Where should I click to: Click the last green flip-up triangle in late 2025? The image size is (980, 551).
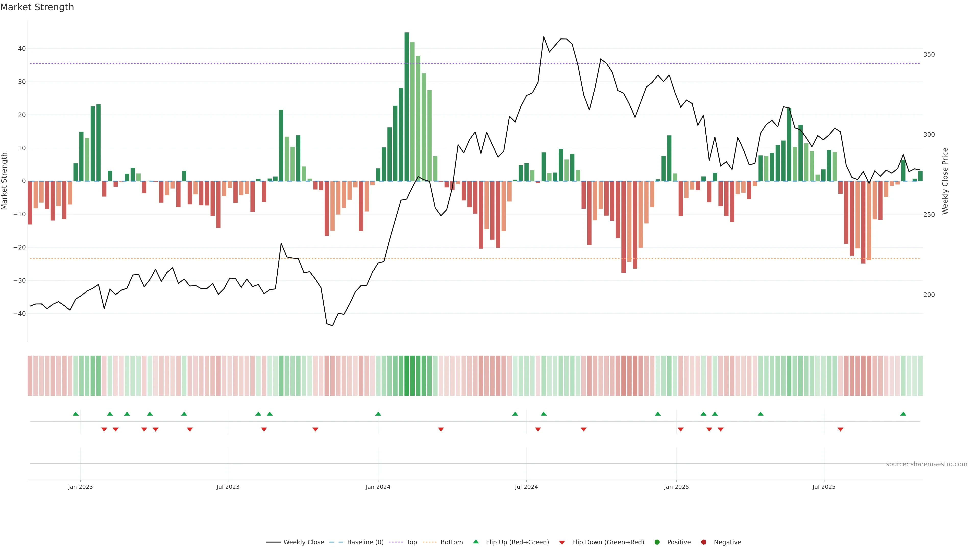pyautogui.click(x=903, y=414)
